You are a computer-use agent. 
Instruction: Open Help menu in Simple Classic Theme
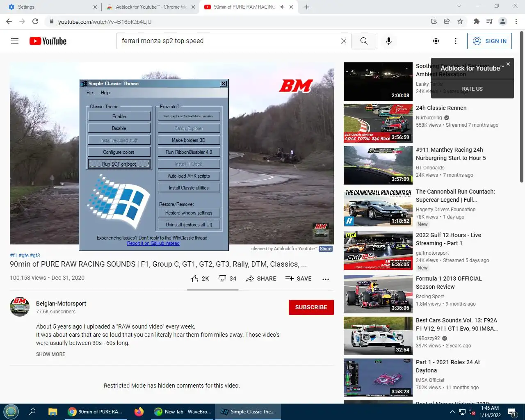click(x=105, y=93)
